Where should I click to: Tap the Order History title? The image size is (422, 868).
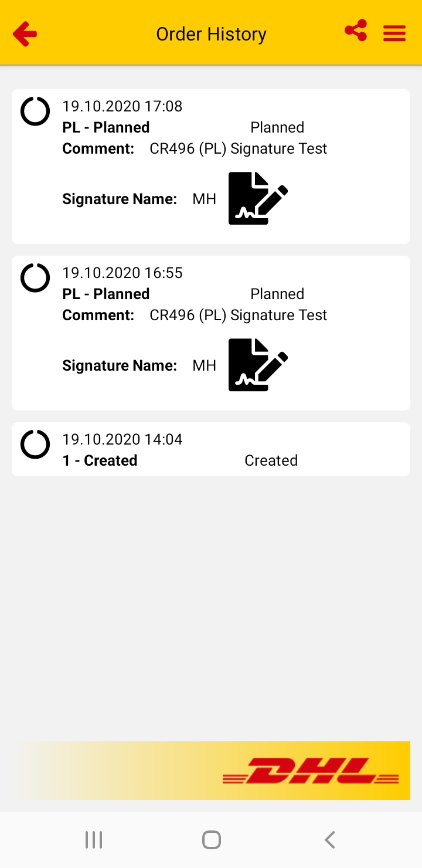coord(211,34)
